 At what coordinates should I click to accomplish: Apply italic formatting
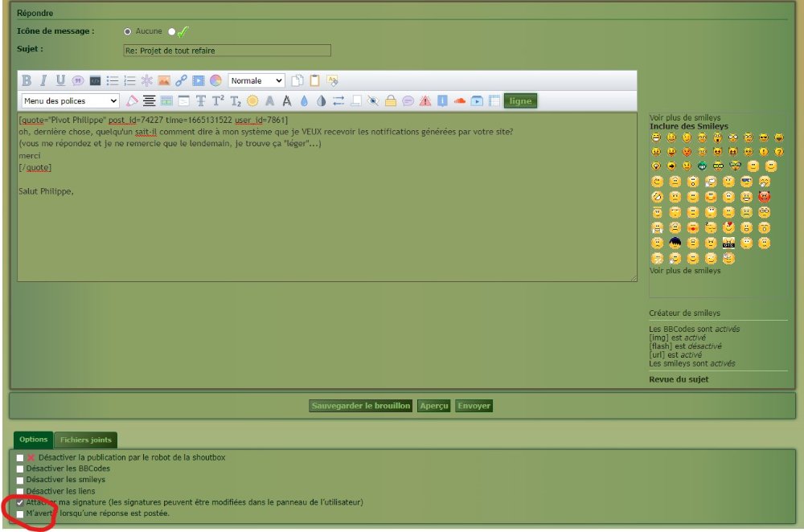[43, 80]
